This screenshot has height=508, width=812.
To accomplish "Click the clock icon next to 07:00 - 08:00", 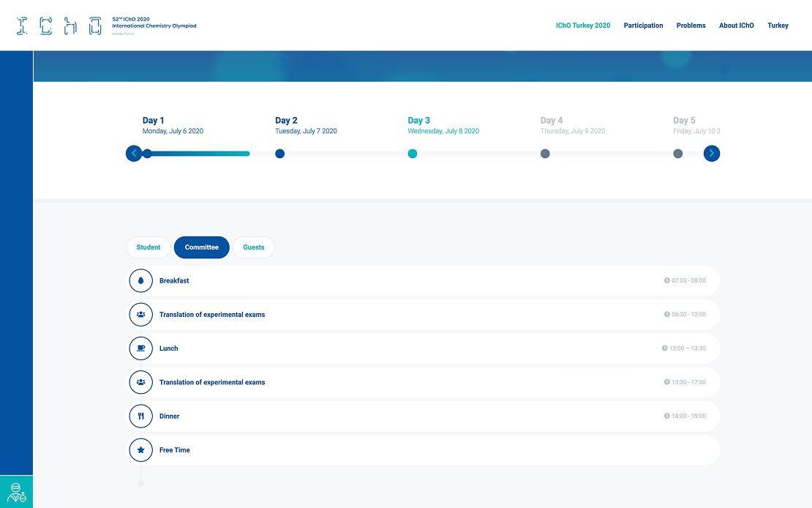I will pos(667,280).
